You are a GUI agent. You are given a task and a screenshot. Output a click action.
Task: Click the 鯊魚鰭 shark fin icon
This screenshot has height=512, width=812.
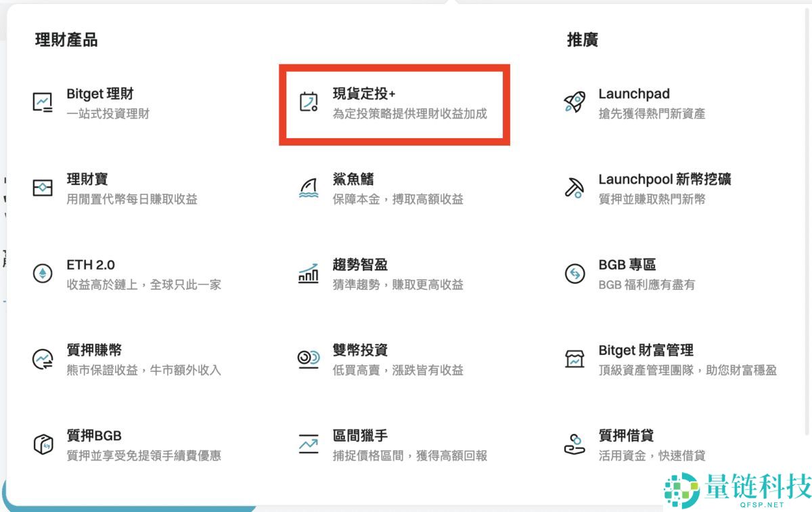tap(309, 188)
